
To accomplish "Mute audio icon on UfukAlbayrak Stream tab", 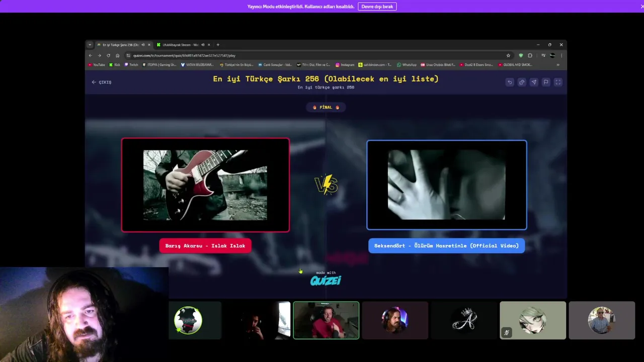I will click(203, 45).
